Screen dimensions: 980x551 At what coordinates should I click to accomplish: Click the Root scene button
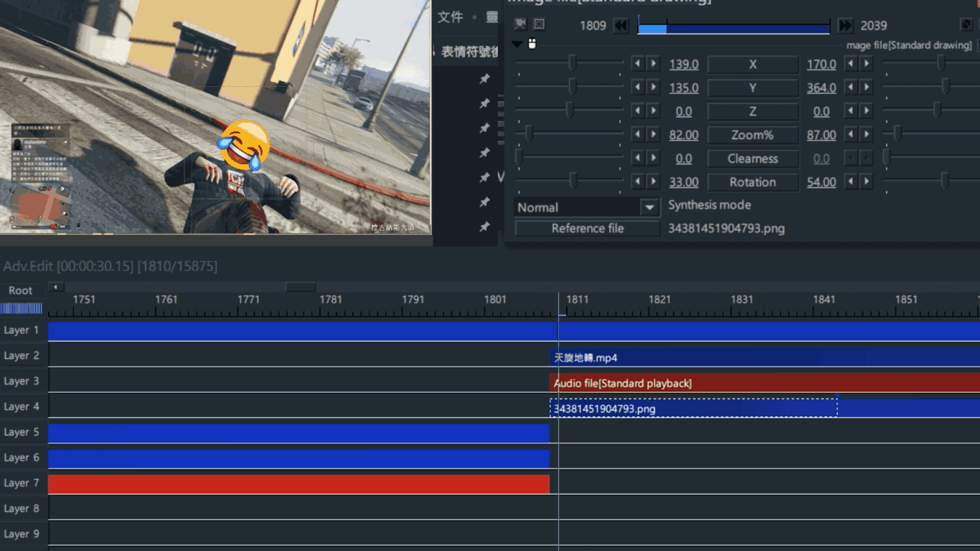tap(21, 291)
